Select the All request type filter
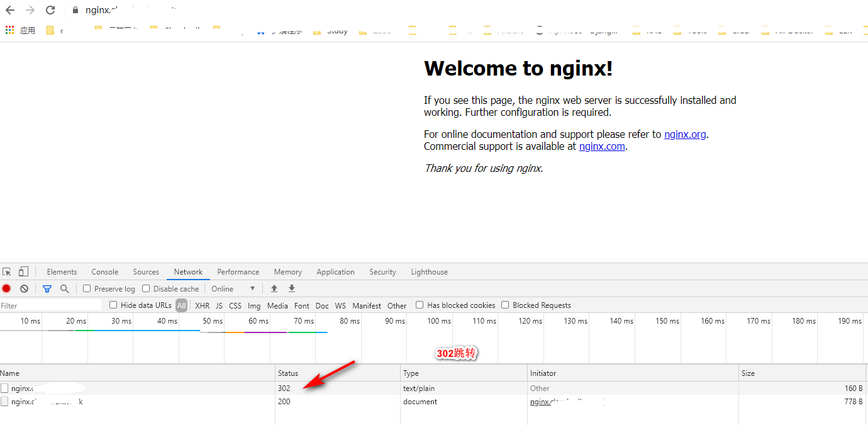The width and height of the screenshot is (868, 425). [182, 305]
